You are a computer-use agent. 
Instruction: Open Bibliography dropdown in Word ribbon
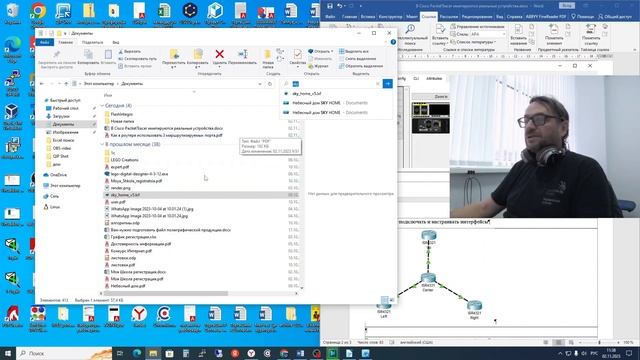[473, 42]
